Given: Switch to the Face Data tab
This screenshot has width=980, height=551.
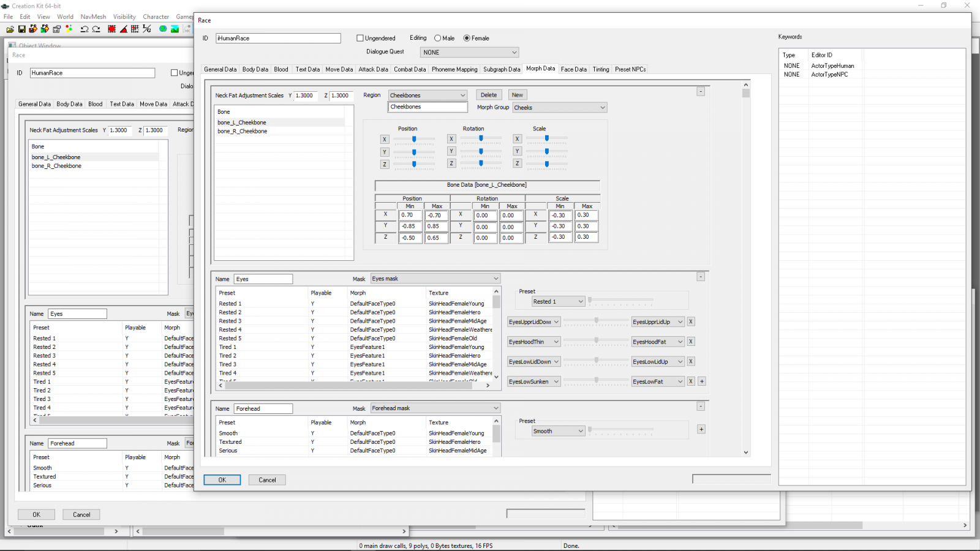Looking at the screenshot, I should click(573, 69).
